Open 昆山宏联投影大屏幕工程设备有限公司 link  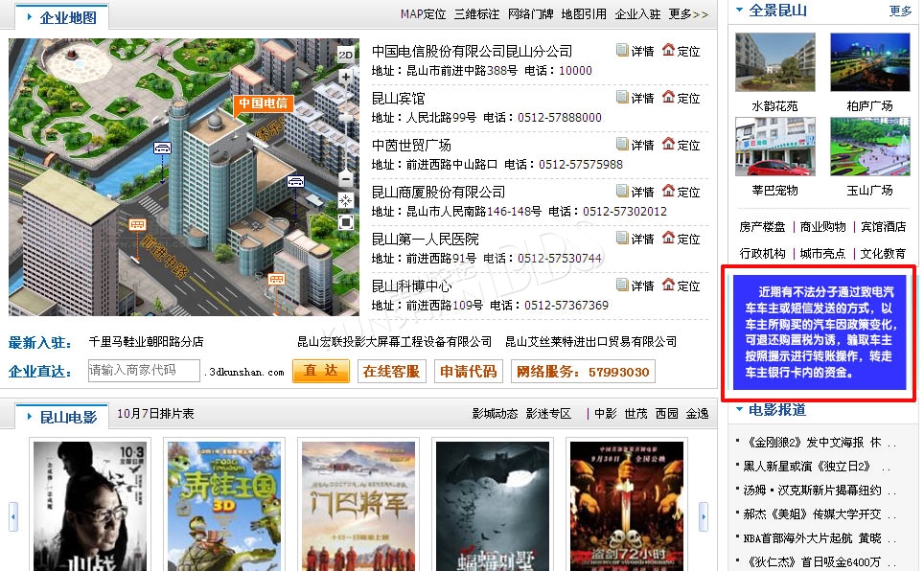(x=394, y=342)
